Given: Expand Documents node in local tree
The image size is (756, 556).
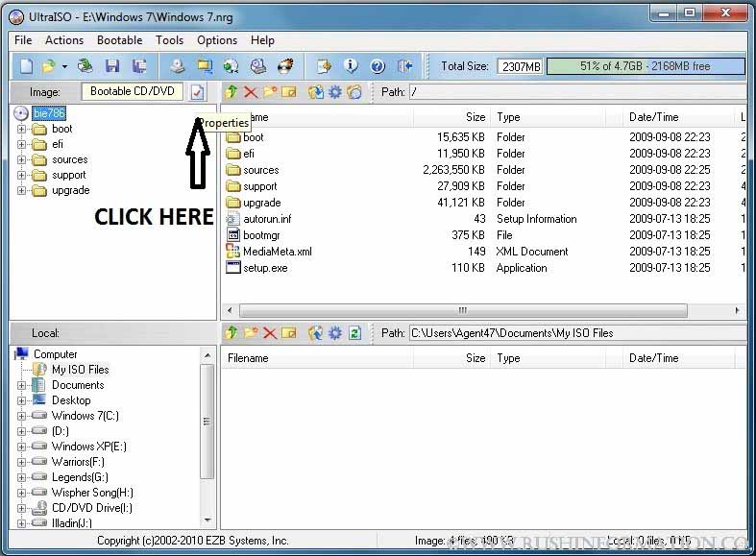Looking at the screenshot, I should (21, 385).
